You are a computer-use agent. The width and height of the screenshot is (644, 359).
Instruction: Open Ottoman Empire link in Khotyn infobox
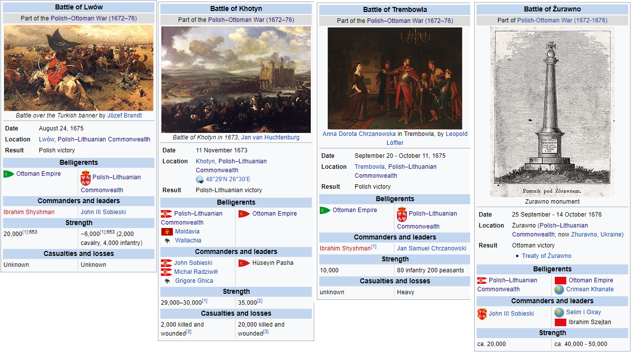coord(274,214)
